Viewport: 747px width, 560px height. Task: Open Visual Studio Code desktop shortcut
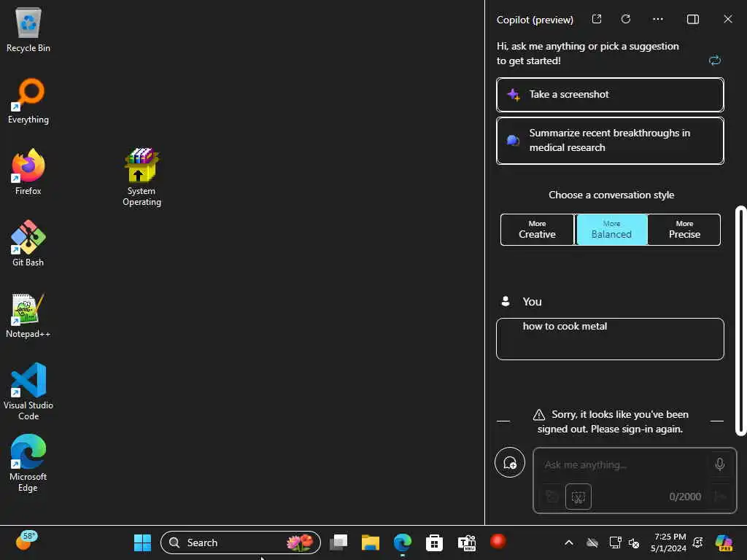tap(28, 392)
